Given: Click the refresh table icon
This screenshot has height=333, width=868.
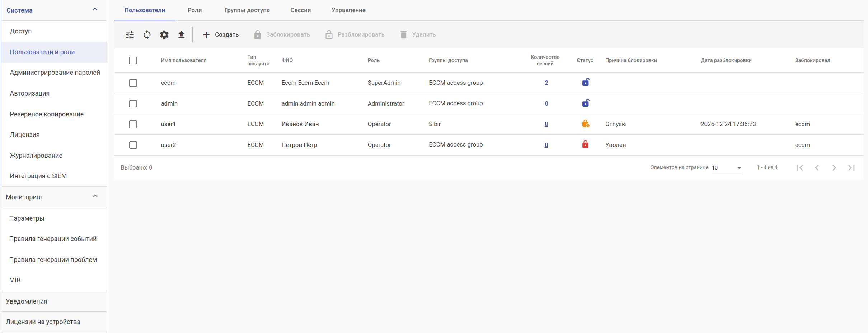Looking at the screenshot, I should 147,35.
